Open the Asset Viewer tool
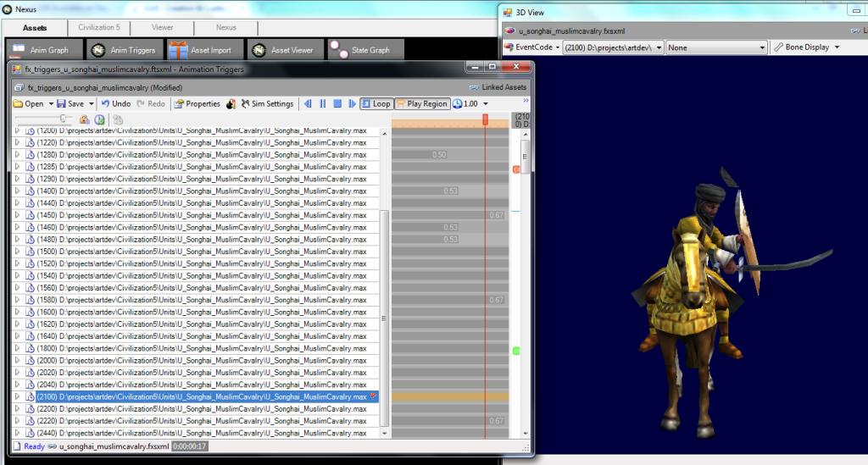The height and width of the screenshot is (465, 868). click(285, 50)
